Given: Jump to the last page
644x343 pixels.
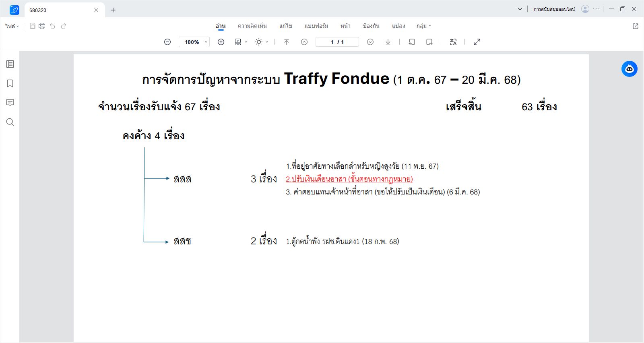Looking at the screenshot, I should (388, 42).
